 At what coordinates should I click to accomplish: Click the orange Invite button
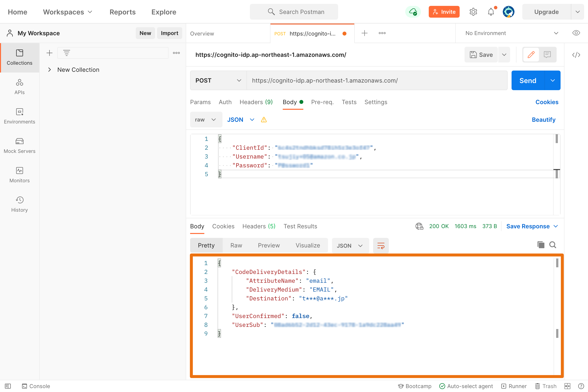pyautogui.click(x=444, y=12)
